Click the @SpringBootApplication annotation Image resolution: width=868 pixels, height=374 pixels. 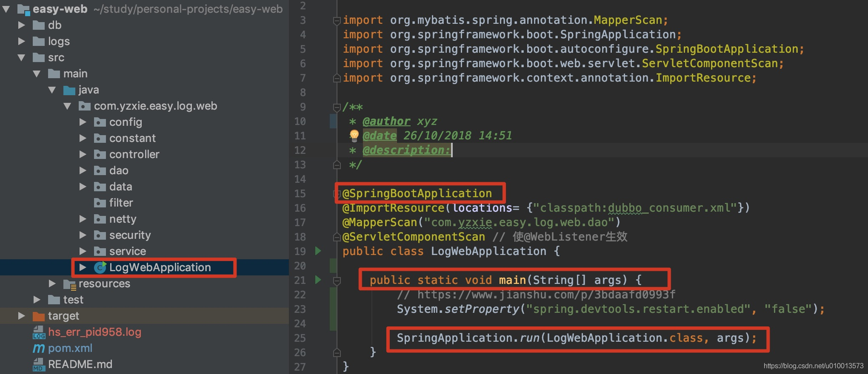coord(417,193)
